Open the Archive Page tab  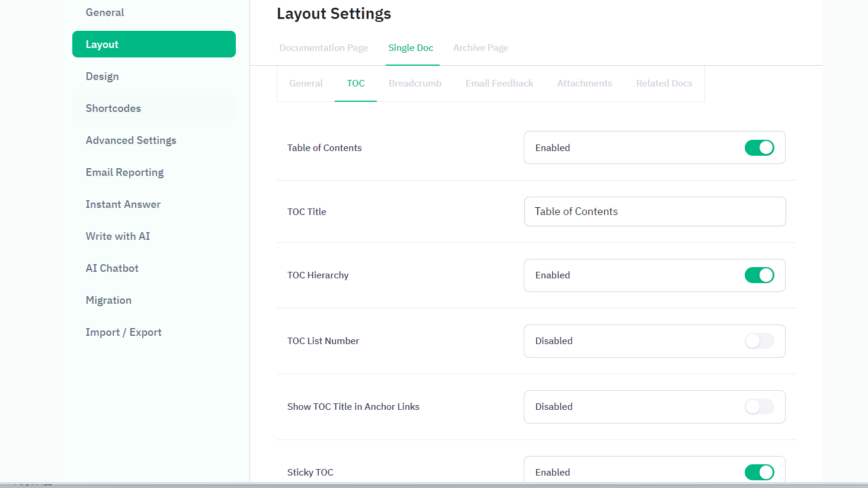[x=481, y=48]
